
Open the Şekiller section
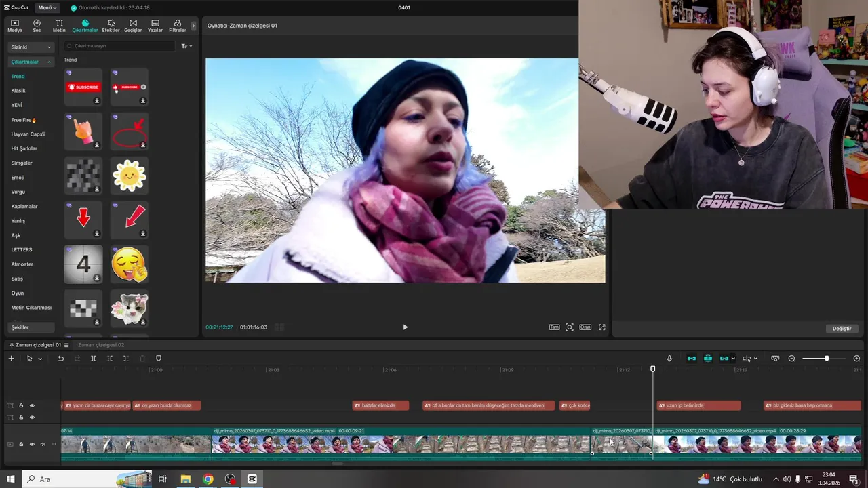[31, 327]
